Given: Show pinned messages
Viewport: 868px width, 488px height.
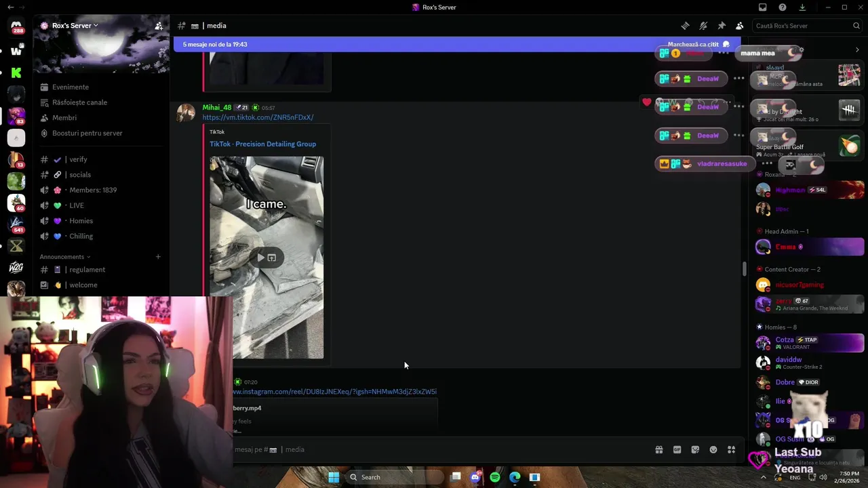Looking at the screenshot, I should pyautogui.click(x=722, y=26).
